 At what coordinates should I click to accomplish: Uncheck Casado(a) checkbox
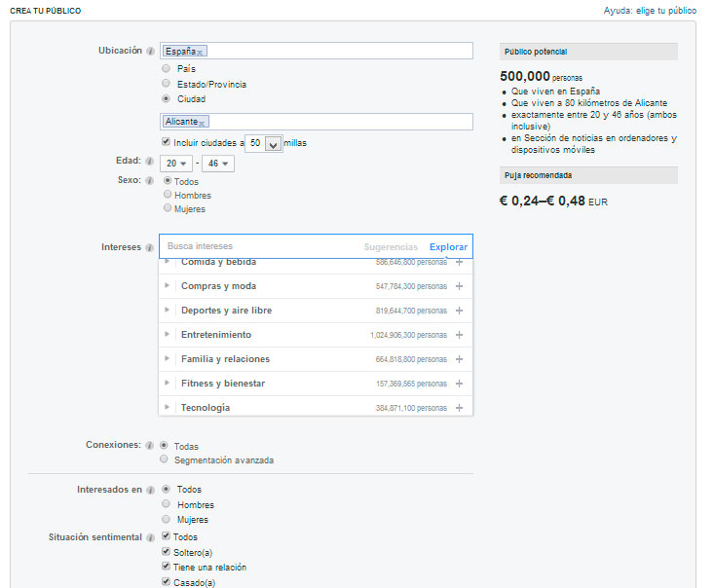[167, 581]
